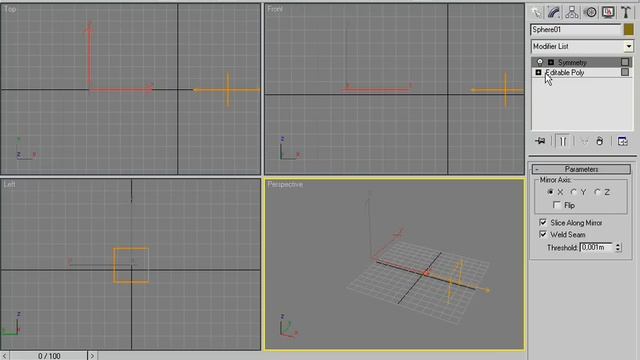The width and height of the screenshot is (640, 360).
Task: Click the Front viewport label
Action: [x=275, y=9]
